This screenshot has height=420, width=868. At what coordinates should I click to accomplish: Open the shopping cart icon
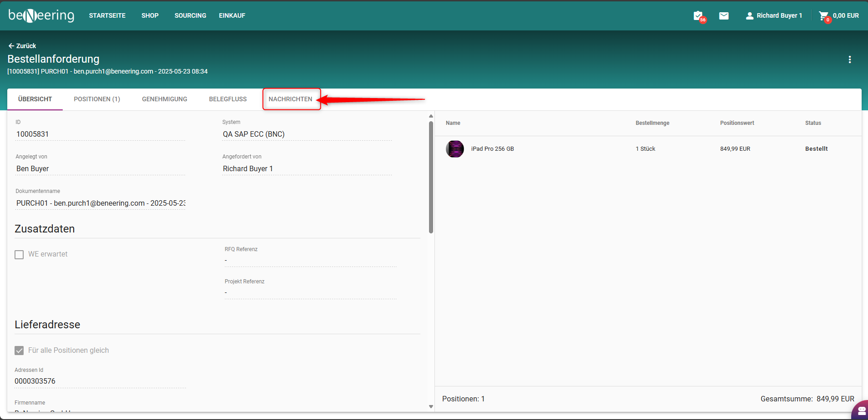coord(823,16)
